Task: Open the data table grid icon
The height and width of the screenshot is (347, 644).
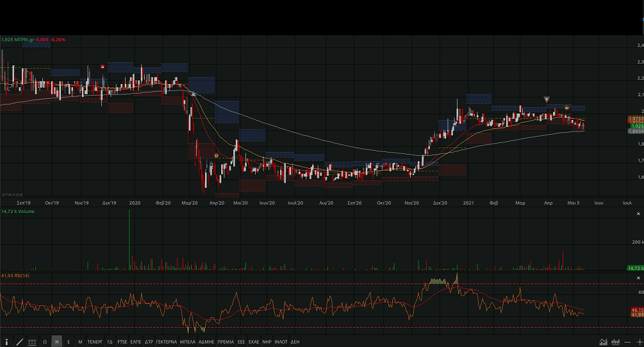Action: [x=32, y=342]
